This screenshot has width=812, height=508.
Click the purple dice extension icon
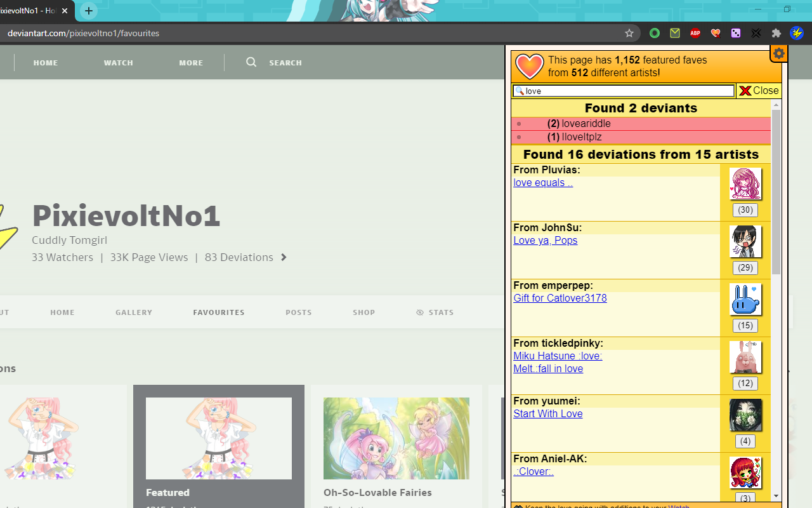point(736,33)
